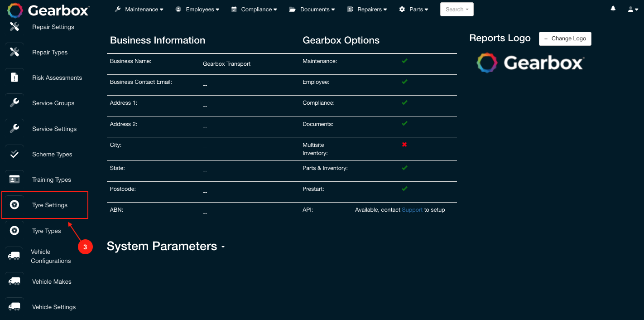Viewport: 644px width, 320px height.
Task: Click the Documents option green checkmark
Action: 404,123
